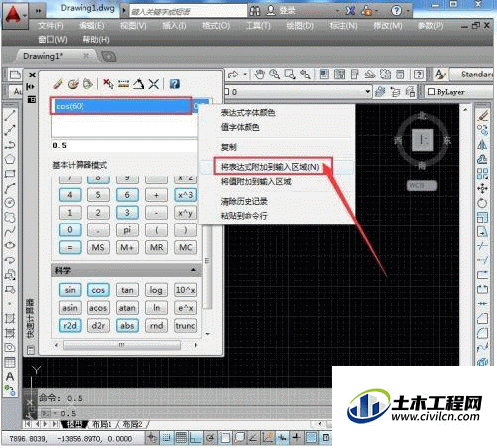Click the get coordinates icon in QuickCalc
This screenshot has height=448, width=497.
108,84
